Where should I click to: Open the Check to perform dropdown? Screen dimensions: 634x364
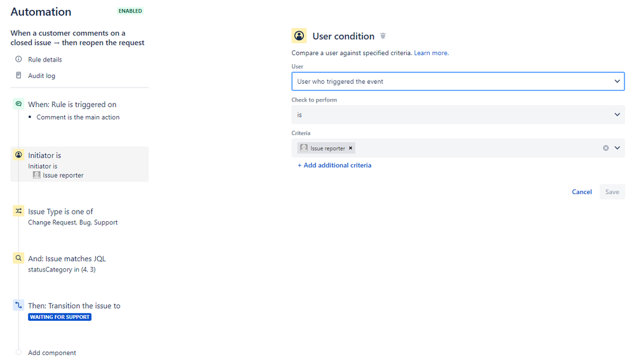pyautogui.click(x=458, y=115)
